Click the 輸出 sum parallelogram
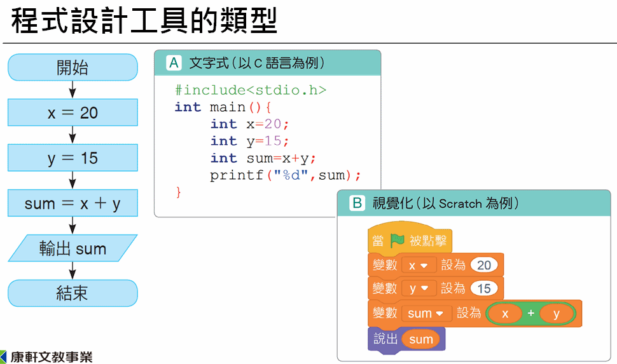The height and width of the screenshot is (364, 617). click(73, 248)
